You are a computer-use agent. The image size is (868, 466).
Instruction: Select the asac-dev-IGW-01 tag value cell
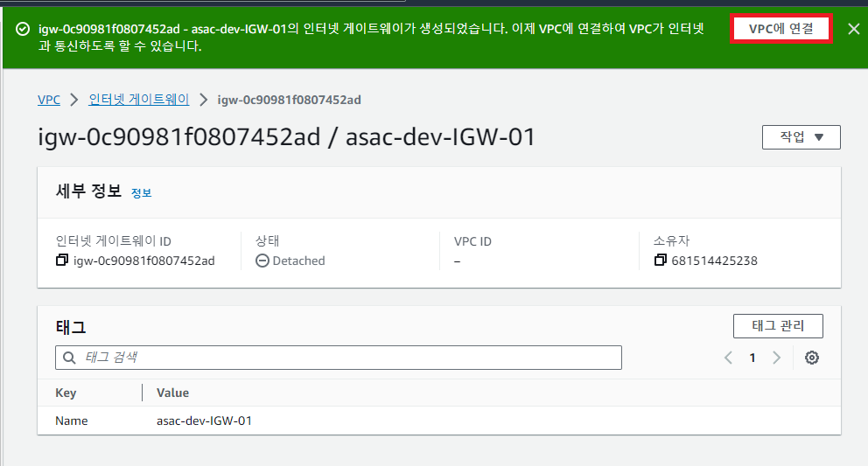tap(204, 421)
